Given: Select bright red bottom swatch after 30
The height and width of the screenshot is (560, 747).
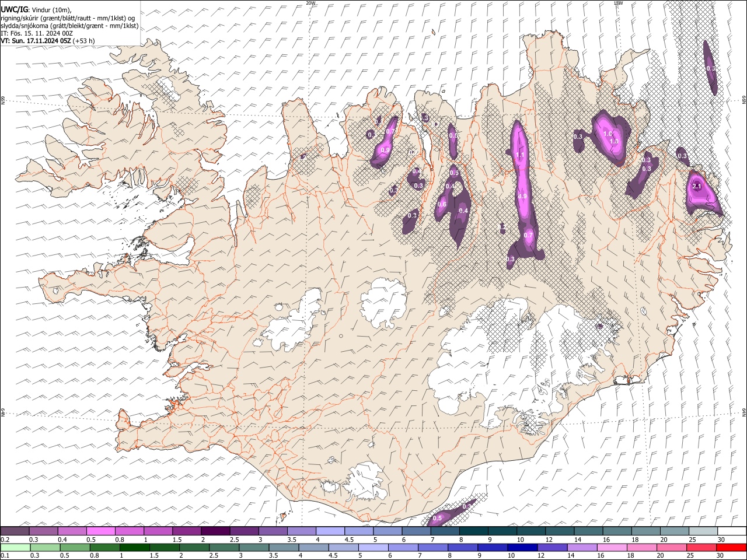Looking at the screenshot, I should [x=731, y=547].
